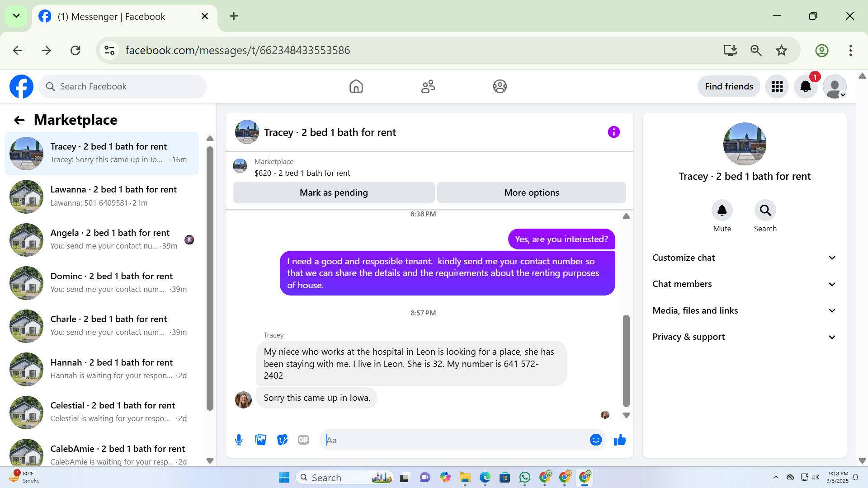Click the conversation list scrollbar
868x488 pixels.
[x=210, y=278]
